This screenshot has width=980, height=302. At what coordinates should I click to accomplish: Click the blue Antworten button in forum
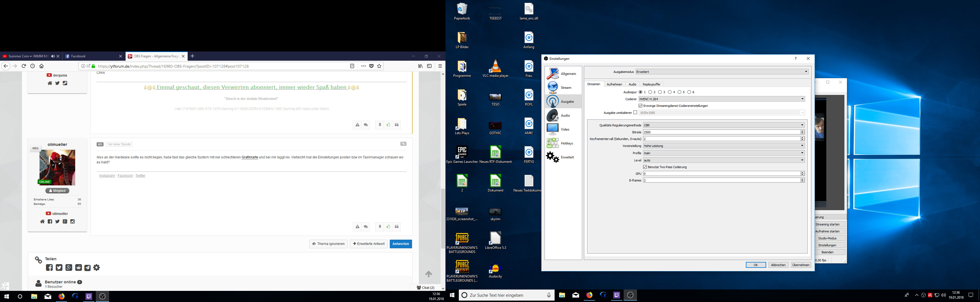401,244
